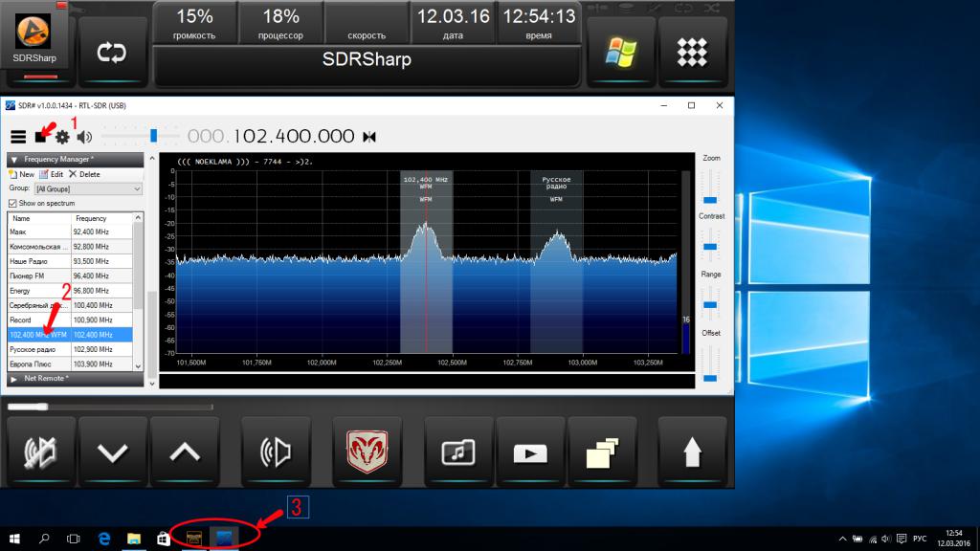
Task: Open the SDR# hamburger menu
Action: 18,137
